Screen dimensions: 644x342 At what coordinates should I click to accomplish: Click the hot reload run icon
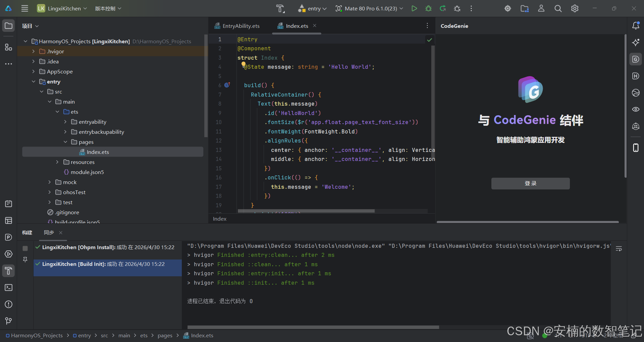443,8
